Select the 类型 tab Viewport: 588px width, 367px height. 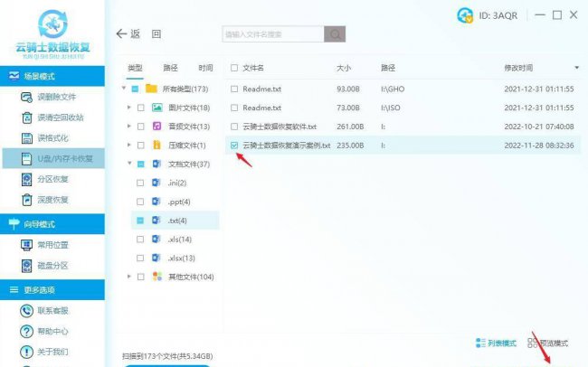click(135, 68)
